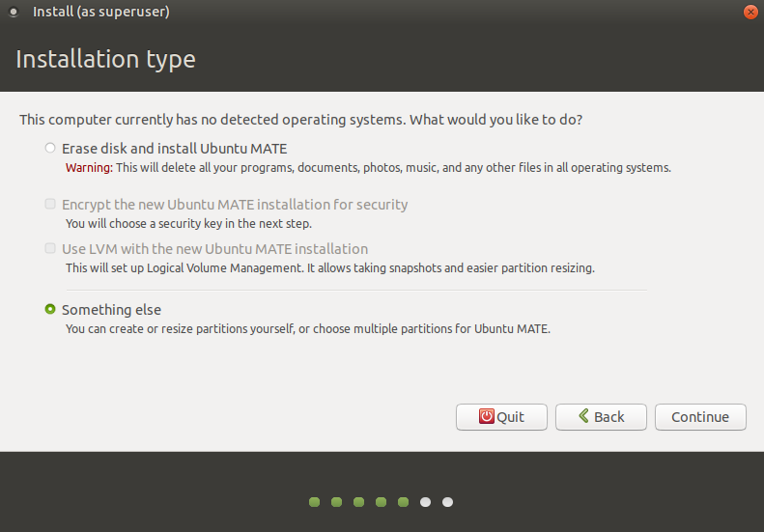Tick the Encrypt installation for security checkbox
Screen dimensions: 764x532
click(50, 204)
